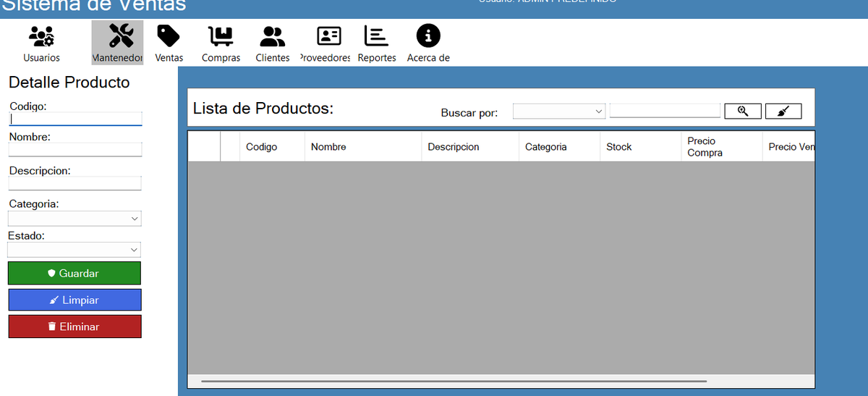The image size is (868, 396).
Task: Click the Stock column header
Action: [x=640, y=147]
